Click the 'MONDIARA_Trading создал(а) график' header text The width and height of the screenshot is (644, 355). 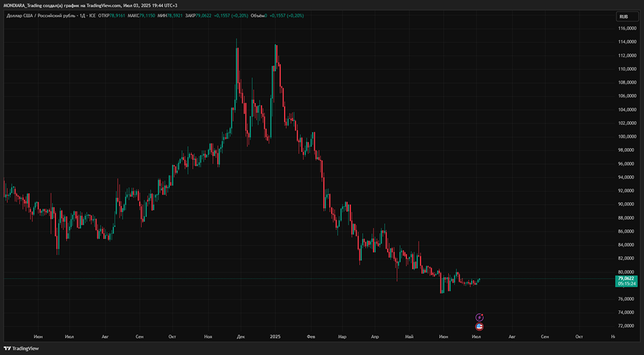pyautogui.click(x=40, y=5)
